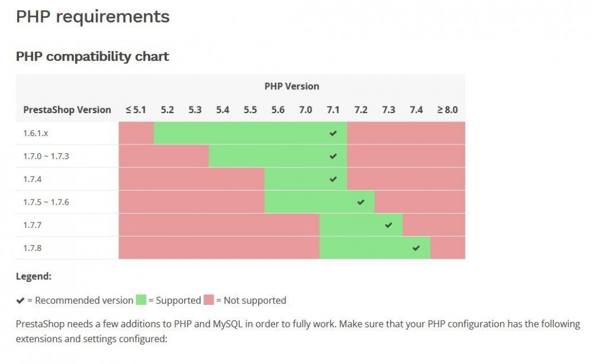
Task: Click the checkmark in the 1.6.1.x row
Action: tap(333, 133)
